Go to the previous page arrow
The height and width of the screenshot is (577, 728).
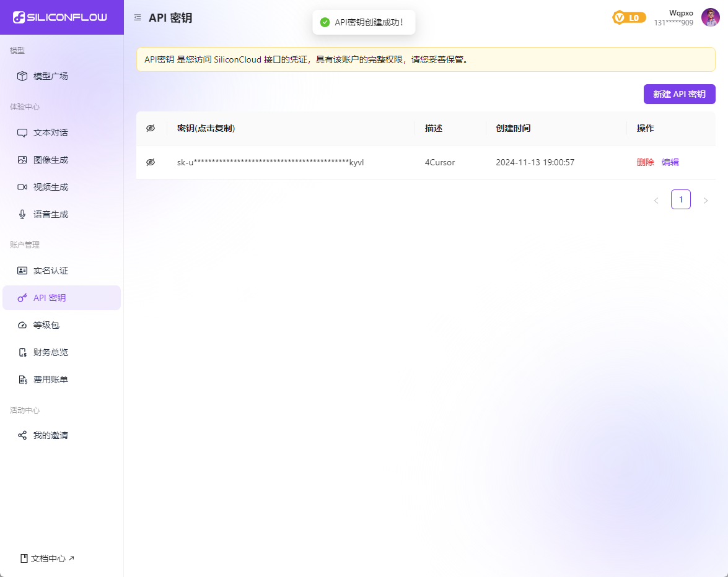[656, 200]
